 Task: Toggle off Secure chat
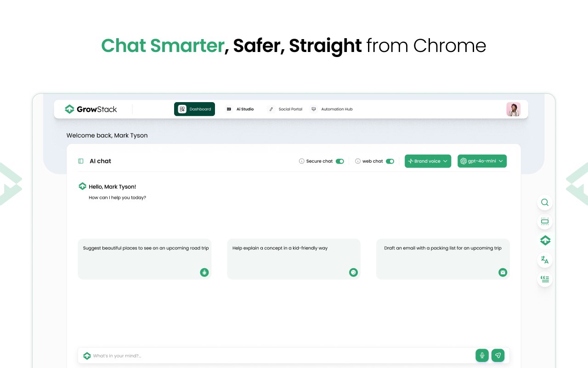339,161
